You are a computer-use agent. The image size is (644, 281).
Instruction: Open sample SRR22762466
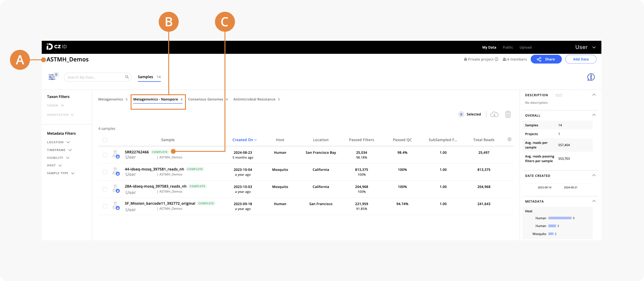point(137,152)
